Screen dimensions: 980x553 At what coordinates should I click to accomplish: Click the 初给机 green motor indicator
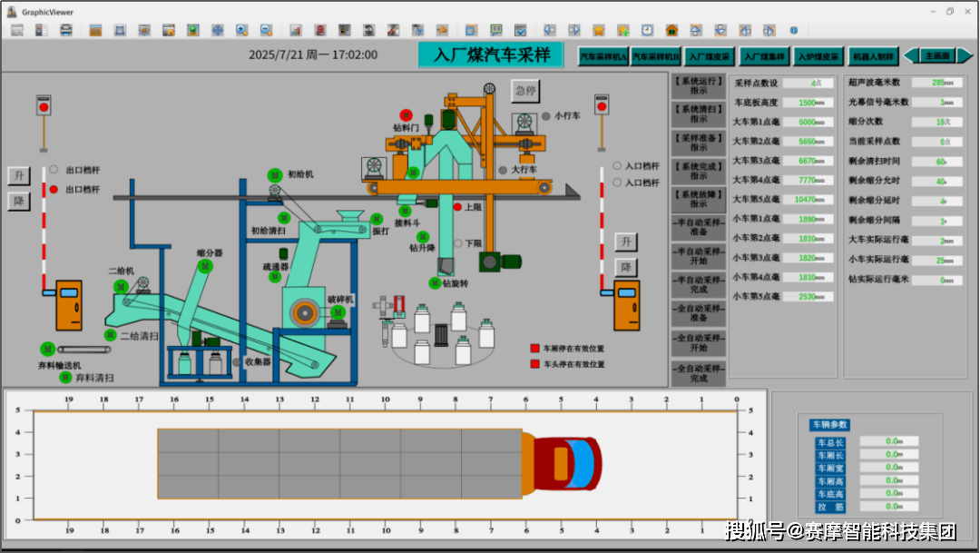[274, 174]
